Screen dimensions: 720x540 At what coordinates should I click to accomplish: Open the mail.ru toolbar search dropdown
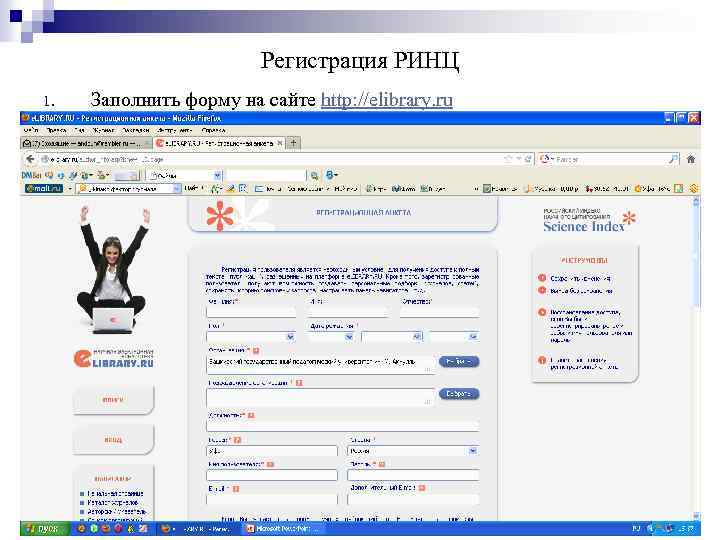click(176, 188)
